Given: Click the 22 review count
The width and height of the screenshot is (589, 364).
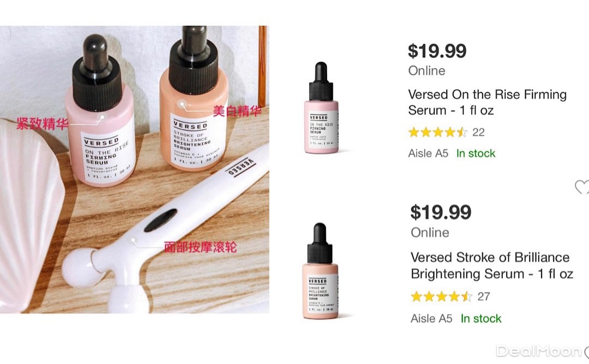Looking at the screenshot, I should 478,132.
